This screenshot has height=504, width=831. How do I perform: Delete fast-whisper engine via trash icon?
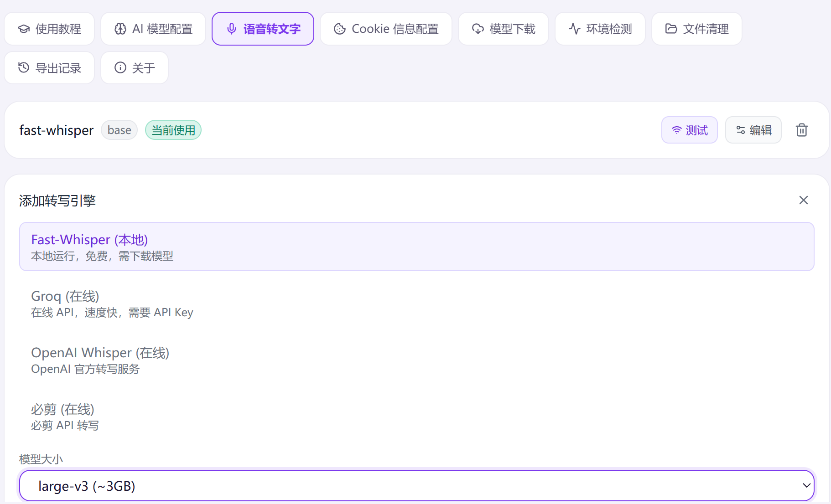coord(802,130)
